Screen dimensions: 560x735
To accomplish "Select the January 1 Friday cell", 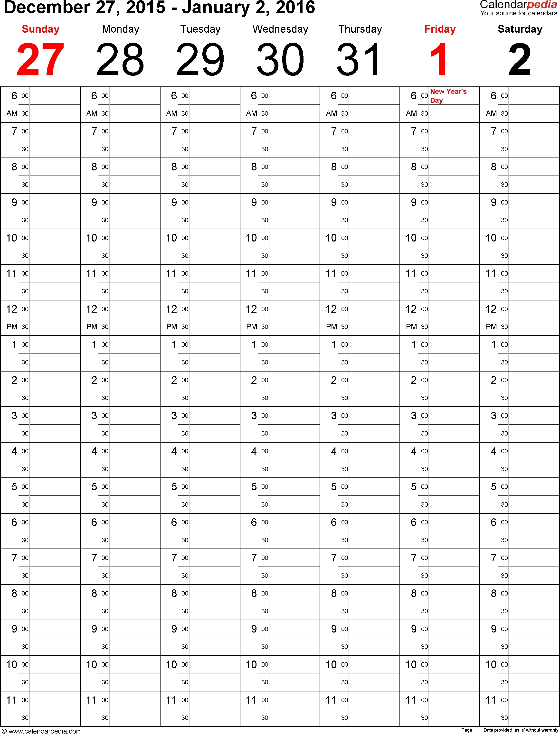I will tap(441, 59).
